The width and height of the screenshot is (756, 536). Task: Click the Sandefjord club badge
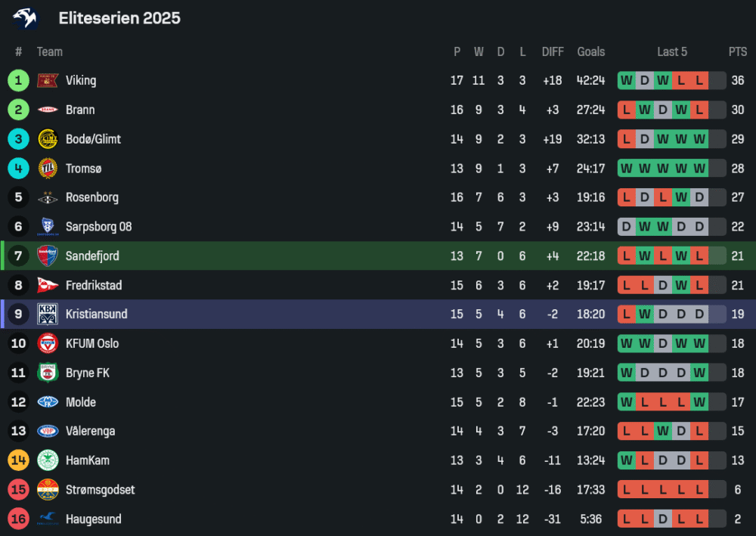point(48,256)
